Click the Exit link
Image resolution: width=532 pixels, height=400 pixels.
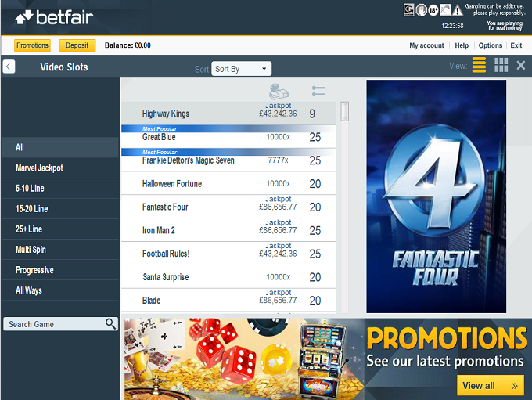(516, 45)
